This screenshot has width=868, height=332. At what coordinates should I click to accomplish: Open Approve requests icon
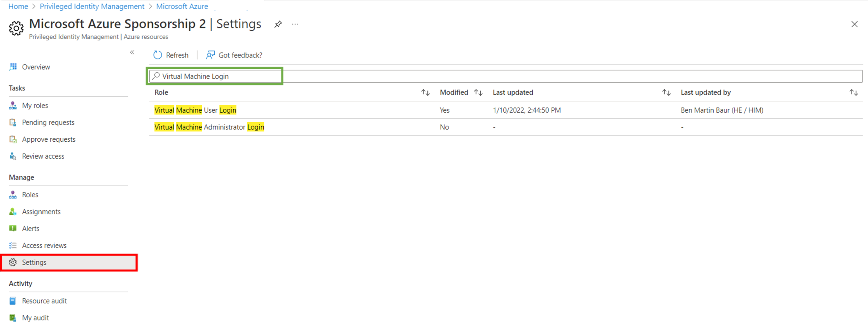(13, 139)
